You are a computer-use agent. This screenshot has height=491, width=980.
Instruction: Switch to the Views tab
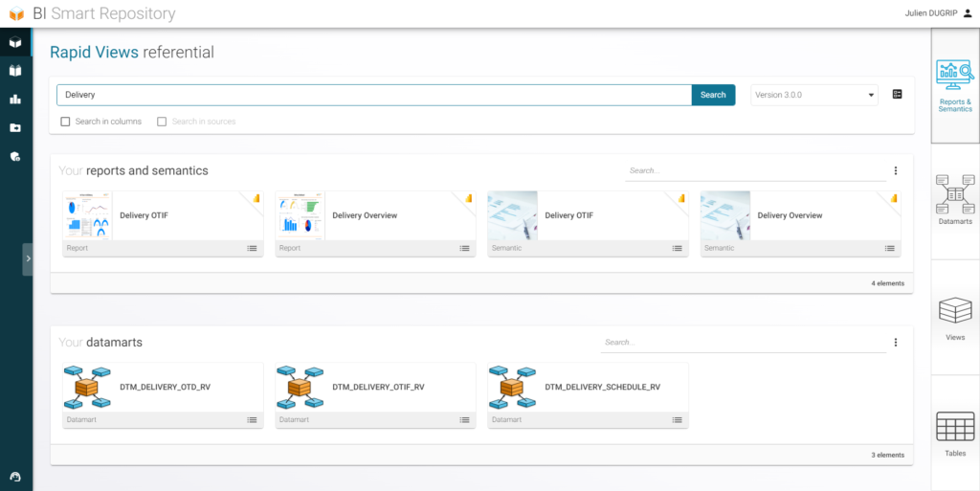pos(955,318)
